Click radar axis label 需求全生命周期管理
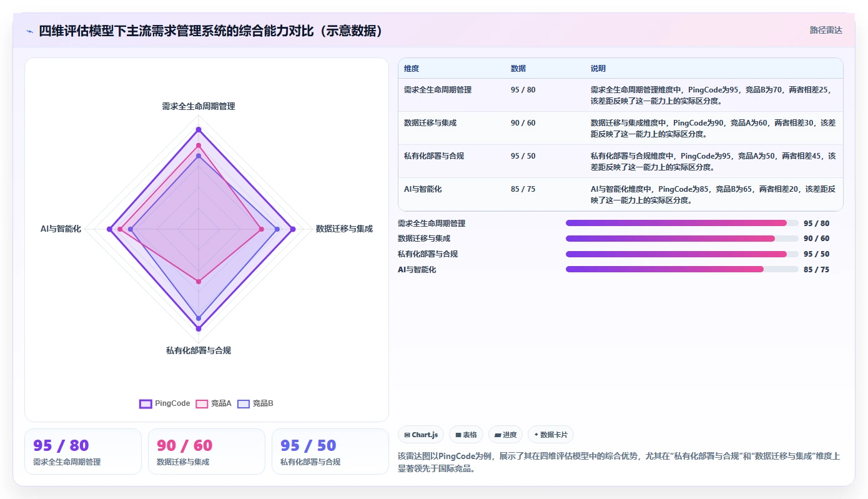The image size is (868, 499). pos(199,107)
